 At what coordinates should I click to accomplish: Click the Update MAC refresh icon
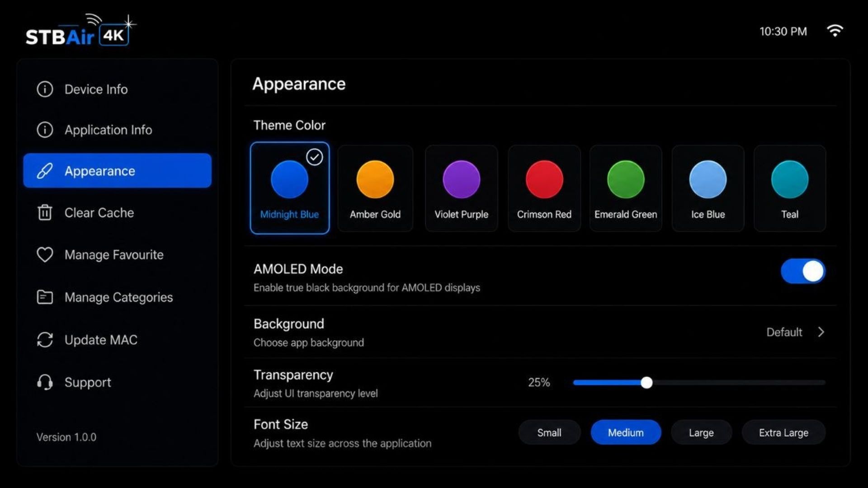pos(45,340)
